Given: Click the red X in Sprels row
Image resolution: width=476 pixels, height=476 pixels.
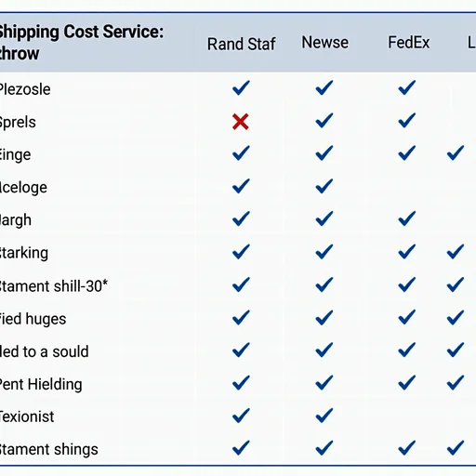Looking at the screenshot, I should pyautogui.click(x=241, y=122).
